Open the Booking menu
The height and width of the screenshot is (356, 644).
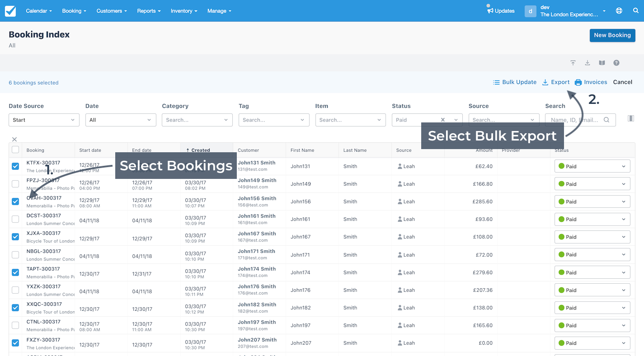click(74, 11)
